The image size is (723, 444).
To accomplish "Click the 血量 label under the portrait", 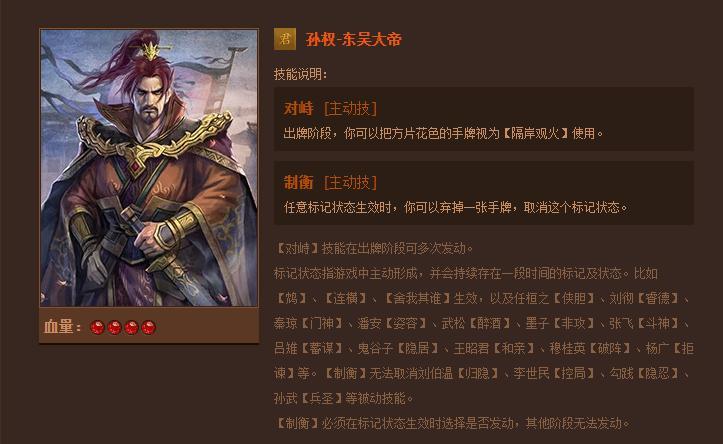I will coord(63,327).
